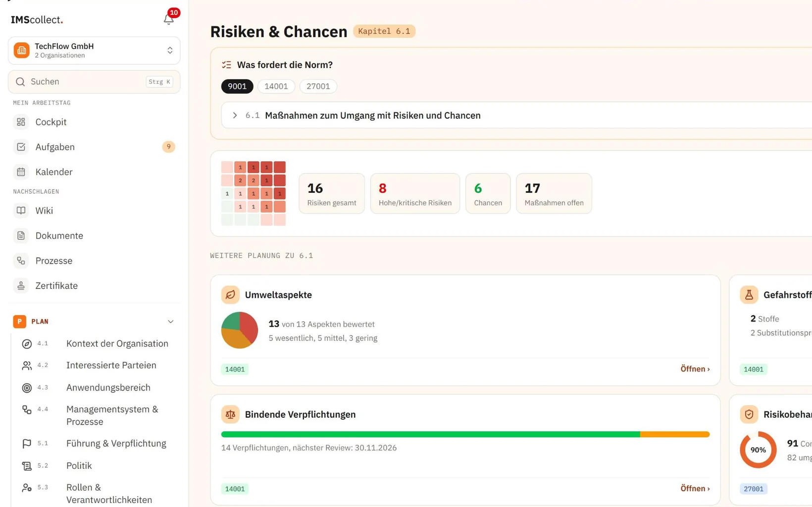812x507 pixels.
Task: Open the Cockpit dashboard icon
Action: click(x=21, y=122)
